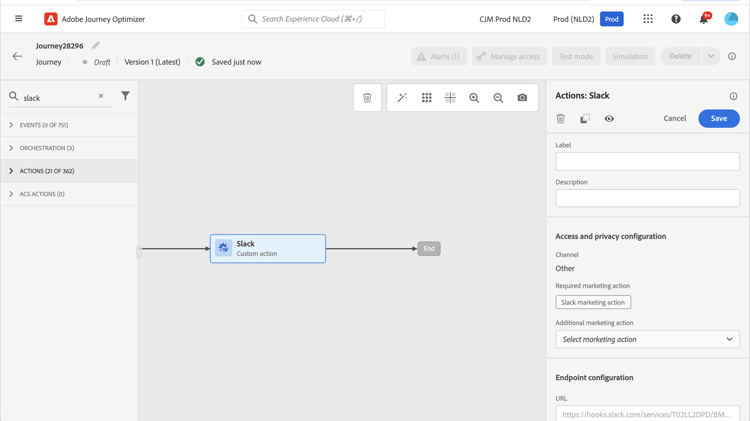Toggle read-only view with eye icon
The image size is (750, 421).
point(609,119)
